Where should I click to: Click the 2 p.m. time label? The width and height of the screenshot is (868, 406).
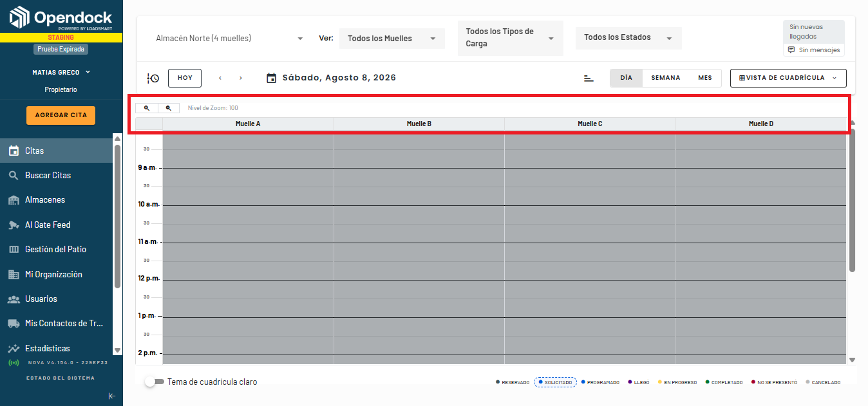(x=147, y=353)
